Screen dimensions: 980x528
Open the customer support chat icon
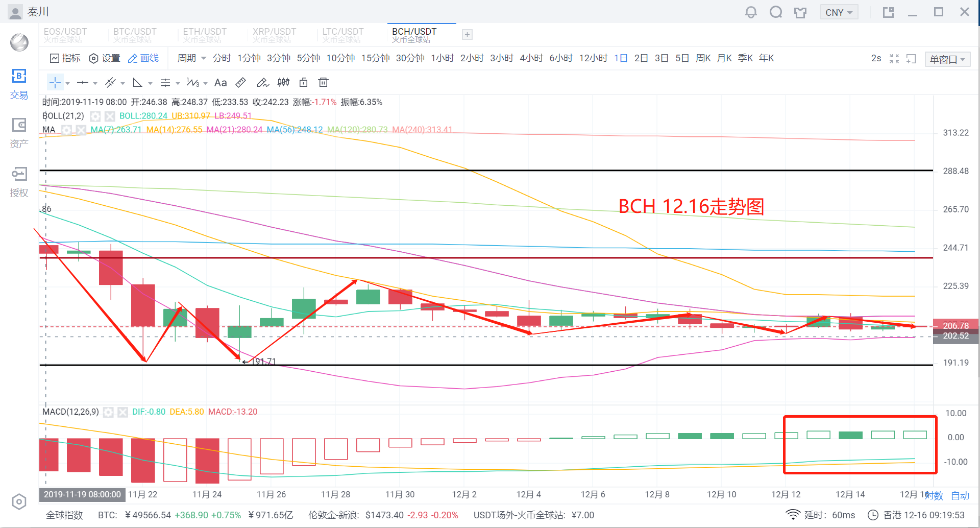[x=776, y=12]
